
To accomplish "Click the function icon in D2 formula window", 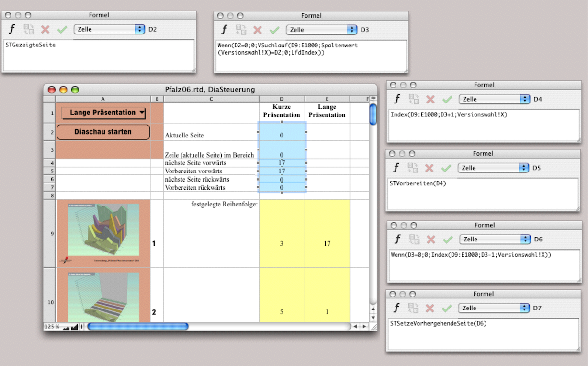I will click(x=12, y=29).
